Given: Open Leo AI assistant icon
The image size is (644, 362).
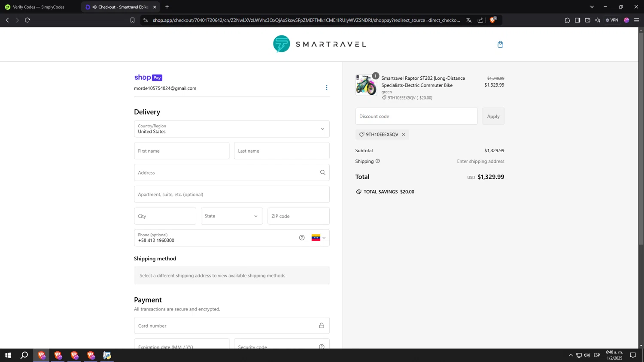Looking at the screenshot, I should [598, 20].
